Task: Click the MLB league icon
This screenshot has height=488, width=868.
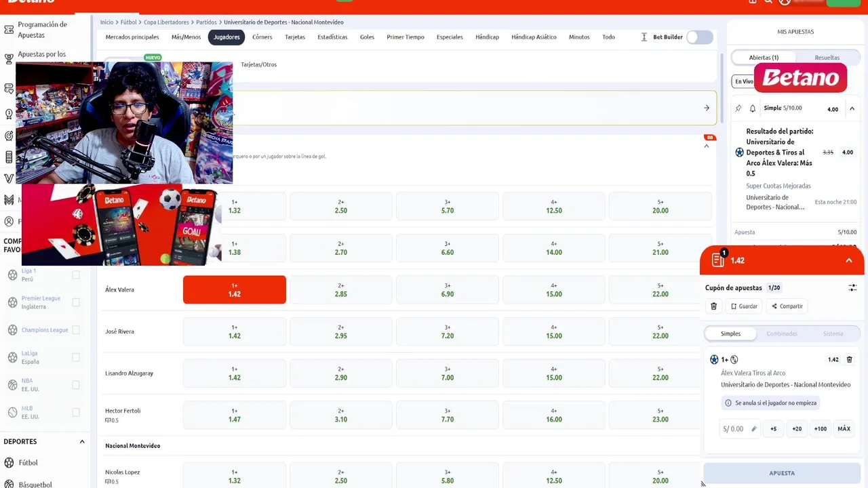Action: pyautogui.click(x=12, y=412)
